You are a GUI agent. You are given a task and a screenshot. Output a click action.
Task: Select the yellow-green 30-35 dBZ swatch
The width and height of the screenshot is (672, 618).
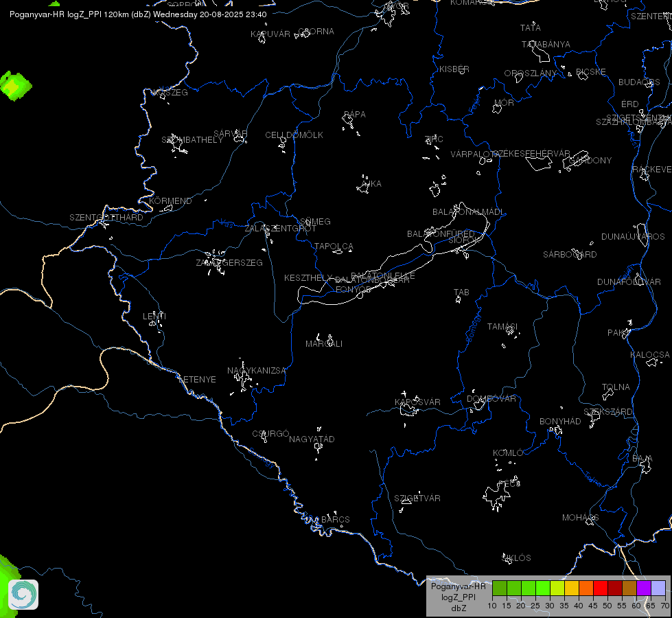557,588
